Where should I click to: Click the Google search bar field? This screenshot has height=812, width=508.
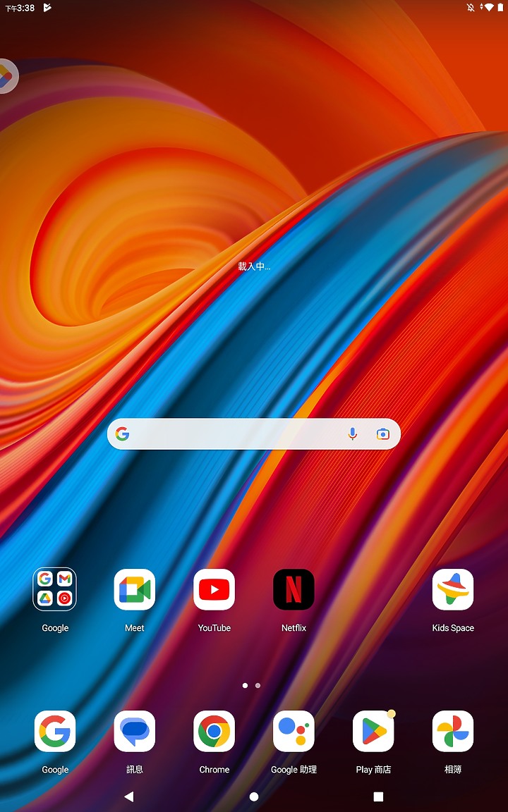(x=253, y=434)
